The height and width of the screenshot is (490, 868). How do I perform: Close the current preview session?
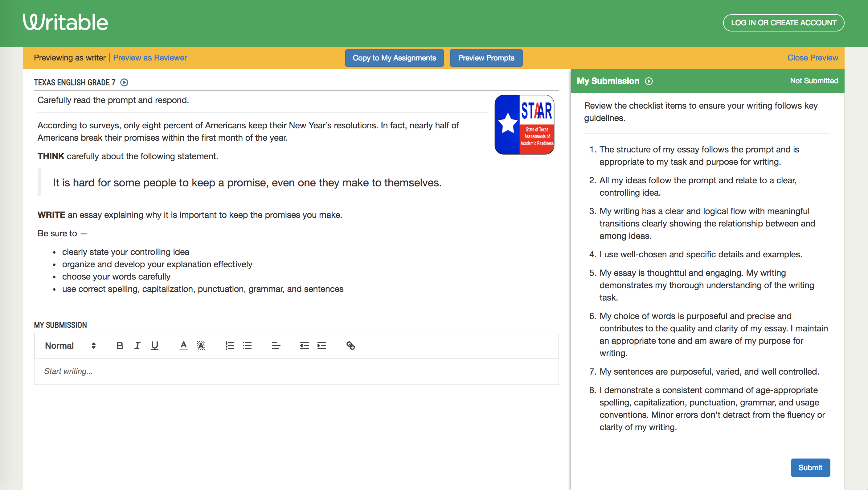(x=812, y=57)
